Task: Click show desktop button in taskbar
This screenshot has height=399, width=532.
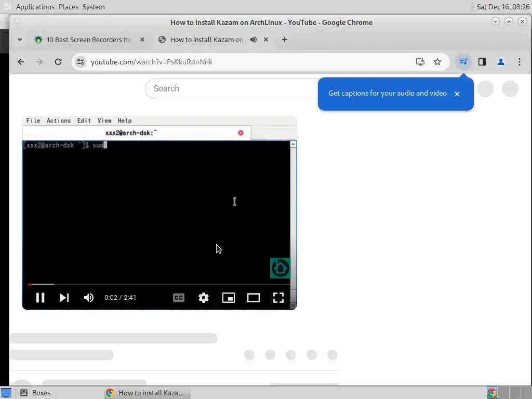Action: coord(6,393)
